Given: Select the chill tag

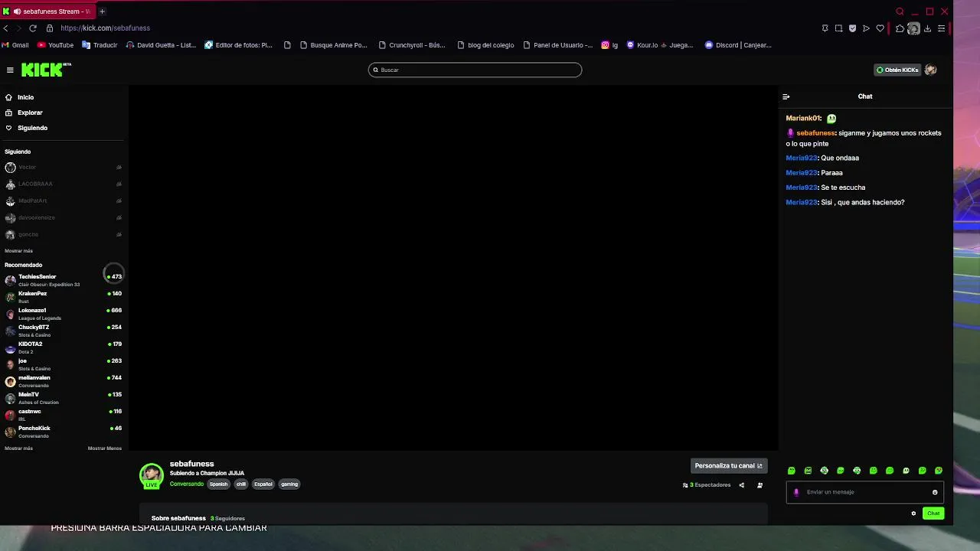Looking at the screenshot, I should 241,484.
